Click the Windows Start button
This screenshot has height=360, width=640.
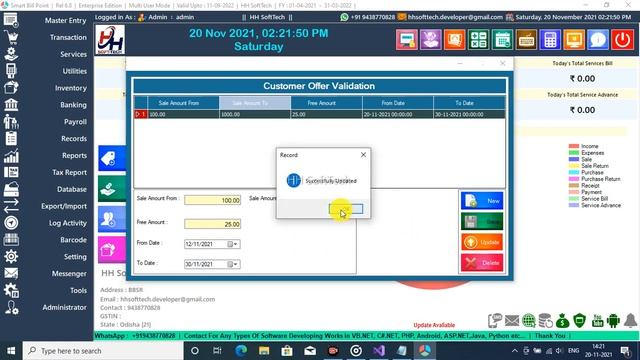(11, 351)
